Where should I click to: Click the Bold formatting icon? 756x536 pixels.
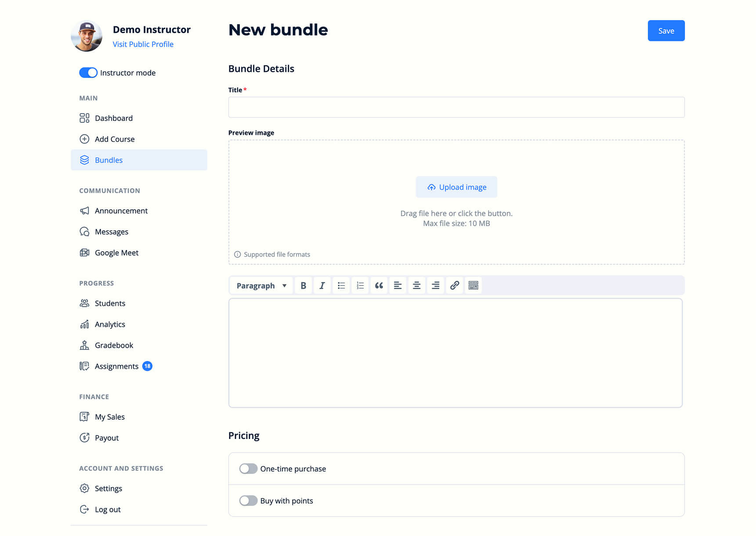303,286
